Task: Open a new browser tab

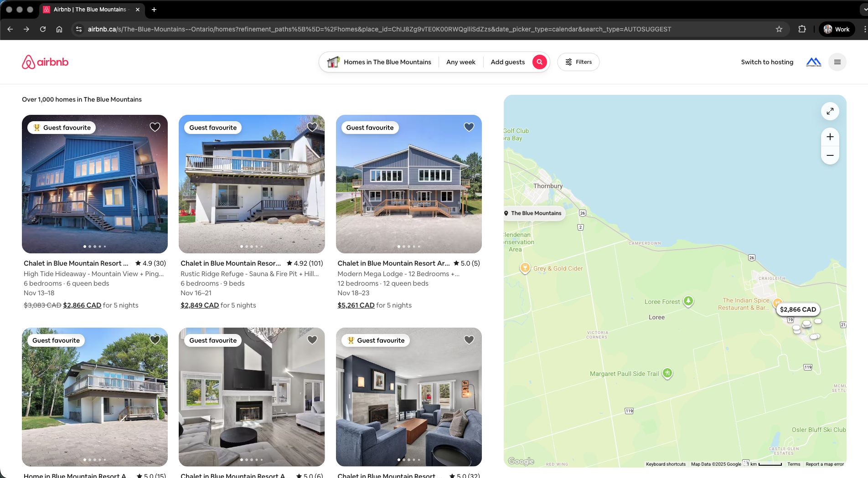Action: pyautogui.click(x=154, y=10)
